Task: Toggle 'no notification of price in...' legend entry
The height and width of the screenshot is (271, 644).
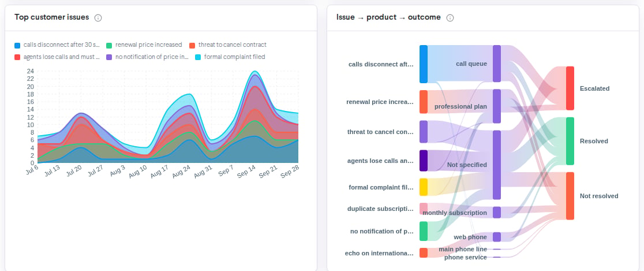Action: tap(147, 57)
